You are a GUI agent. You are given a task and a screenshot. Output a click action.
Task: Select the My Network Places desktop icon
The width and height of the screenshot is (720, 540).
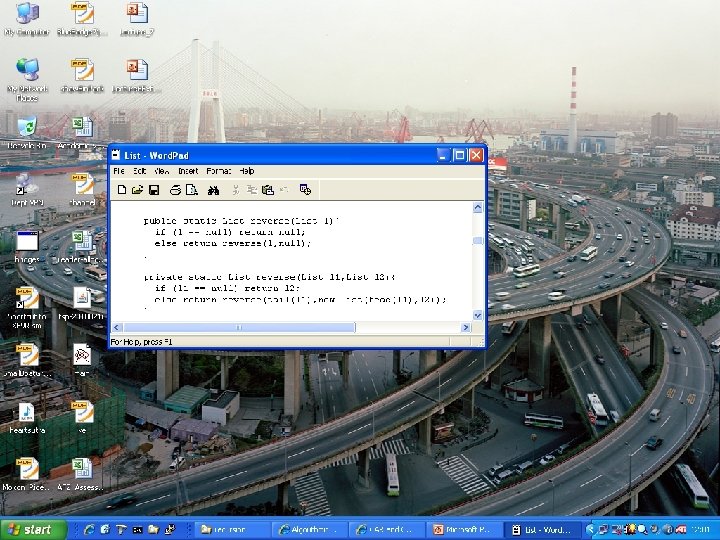coord(27,79)
